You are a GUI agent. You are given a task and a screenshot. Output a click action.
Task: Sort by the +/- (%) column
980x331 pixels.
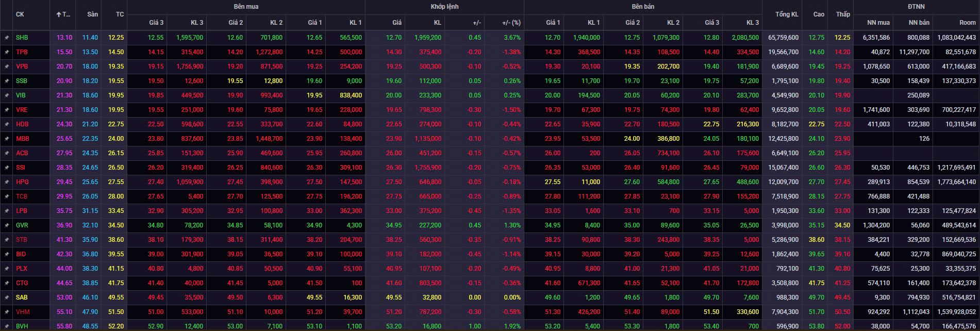511,23
